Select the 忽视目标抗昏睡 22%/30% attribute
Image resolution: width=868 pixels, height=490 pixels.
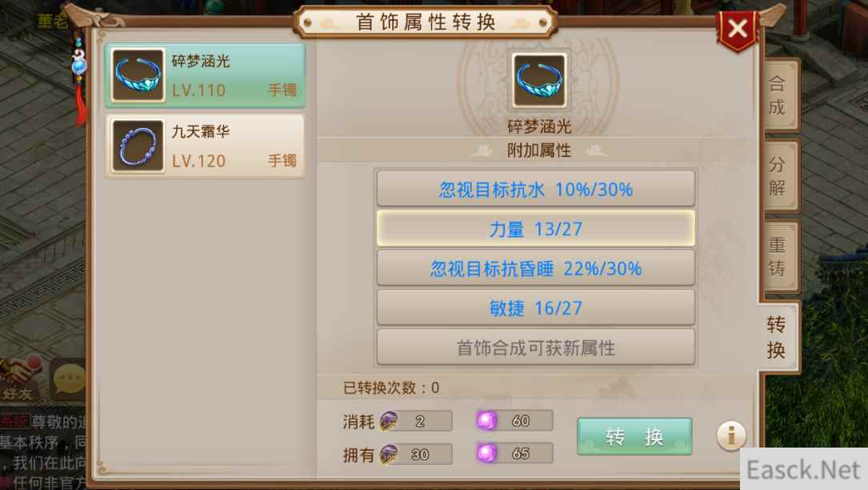535,268
